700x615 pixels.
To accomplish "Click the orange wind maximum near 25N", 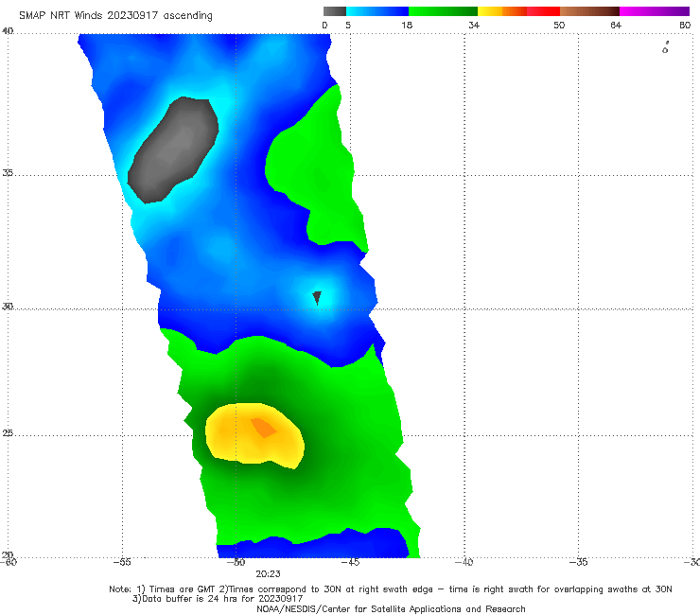I will click(x=263, y=428).
